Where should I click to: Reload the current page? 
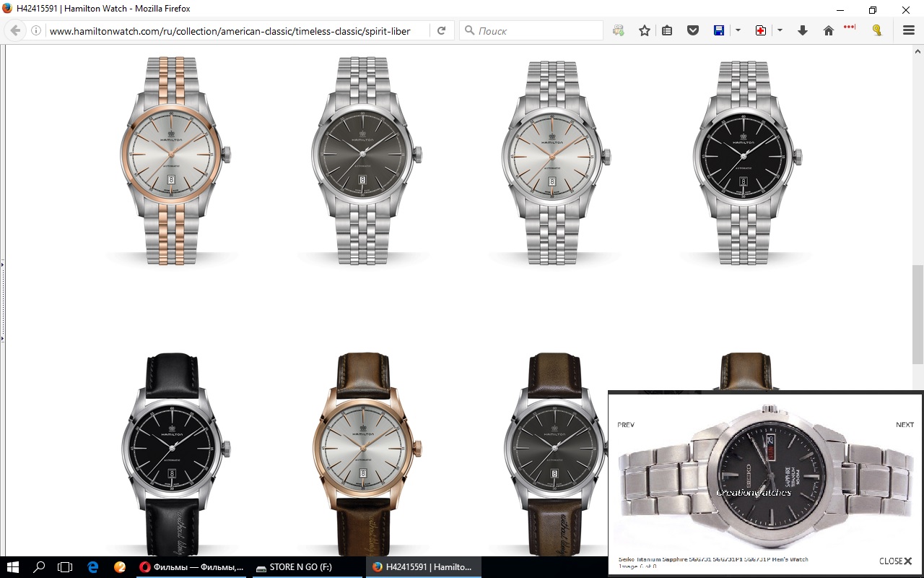tap(441, 30)
